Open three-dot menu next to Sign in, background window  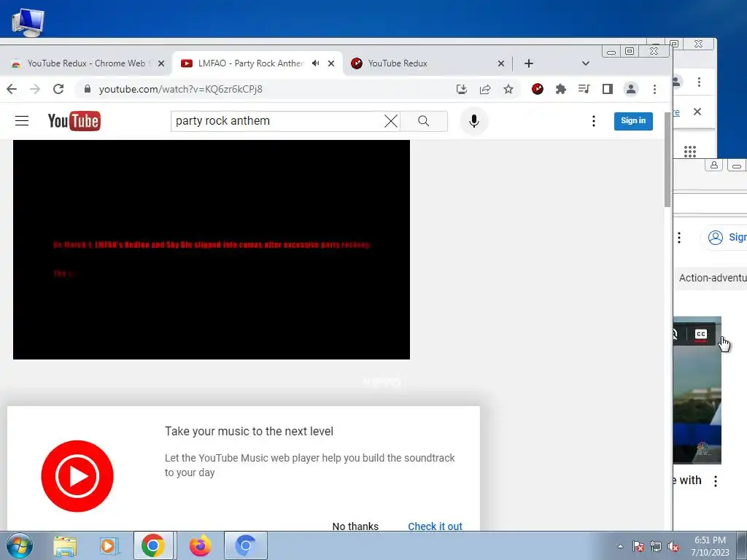pos(679,237)
